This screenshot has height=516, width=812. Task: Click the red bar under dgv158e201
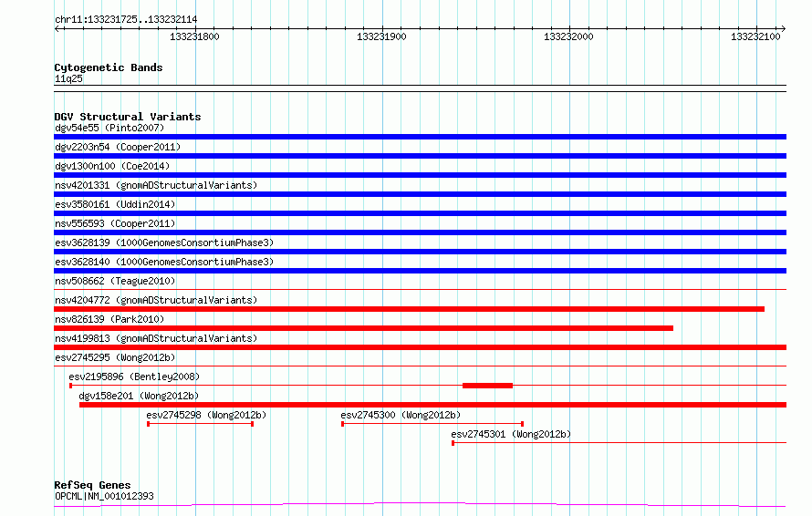tap(433, 405)
